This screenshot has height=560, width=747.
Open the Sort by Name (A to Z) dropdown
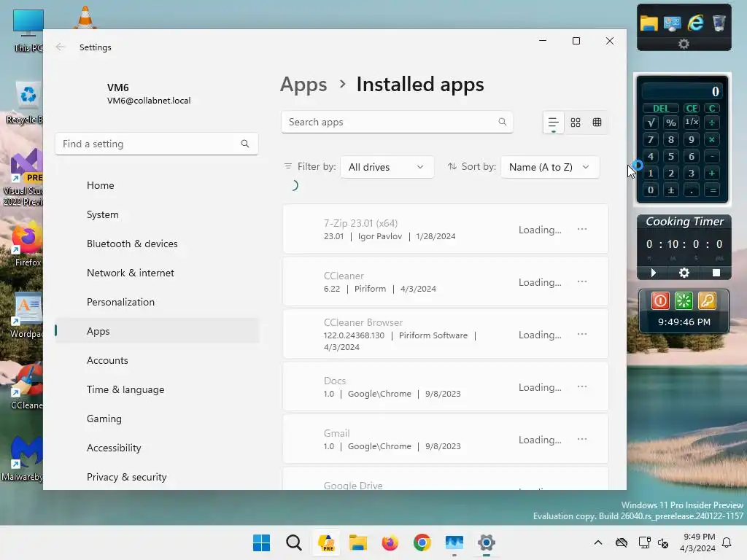(550, 167)
